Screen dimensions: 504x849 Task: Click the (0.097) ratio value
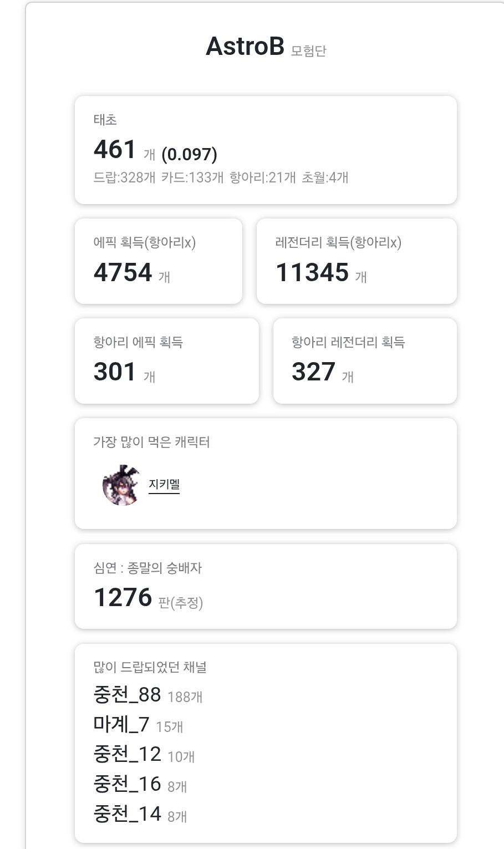[189, 154]
